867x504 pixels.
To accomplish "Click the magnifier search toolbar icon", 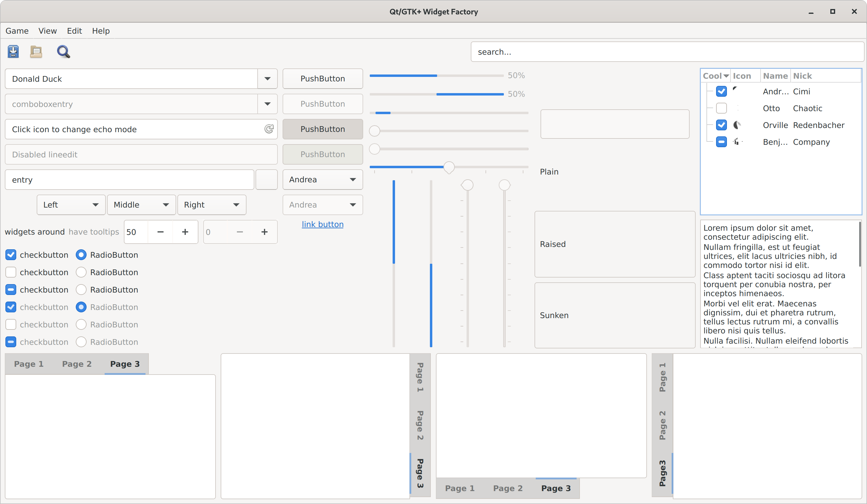I will tap(63, 52).
